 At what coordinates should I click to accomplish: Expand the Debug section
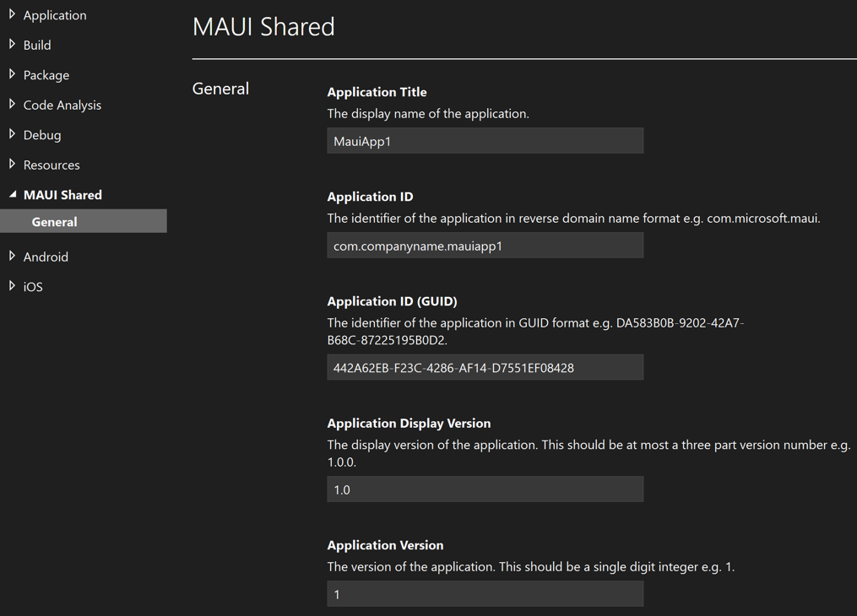click(x=12, y=134)
